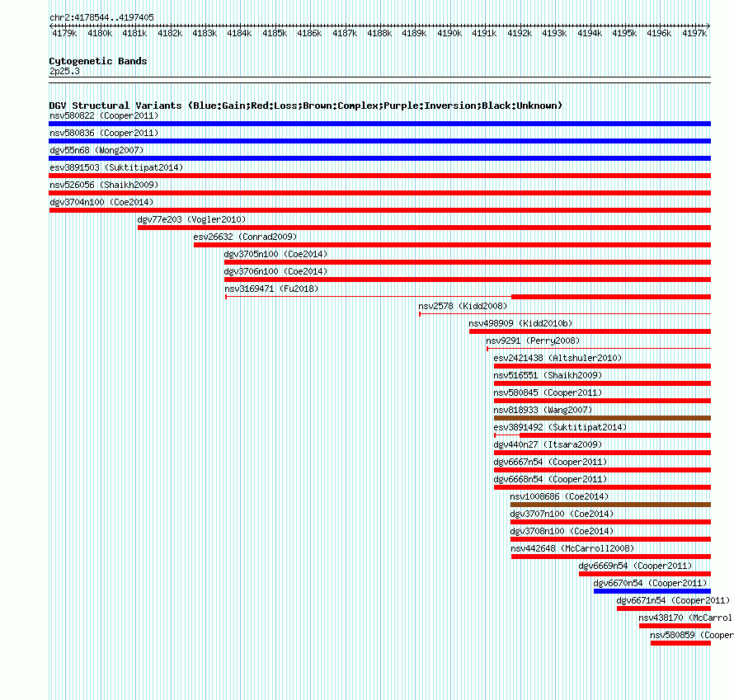Open nsv498909 (Kidd2010b) variant label
734x700 pixels.
[x=520, y=323]
